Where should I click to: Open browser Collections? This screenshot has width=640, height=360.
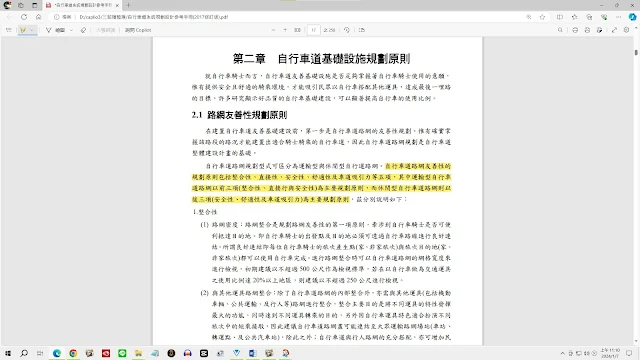click(589, 17)
